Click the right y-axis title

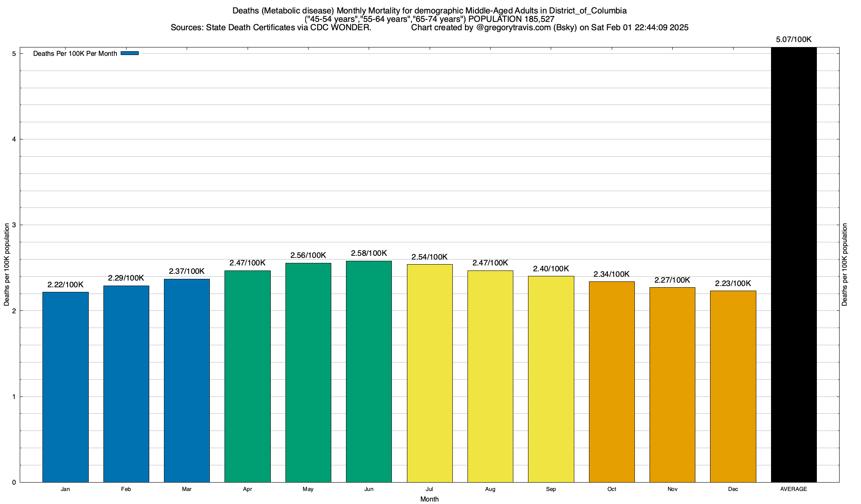point(845,265)
